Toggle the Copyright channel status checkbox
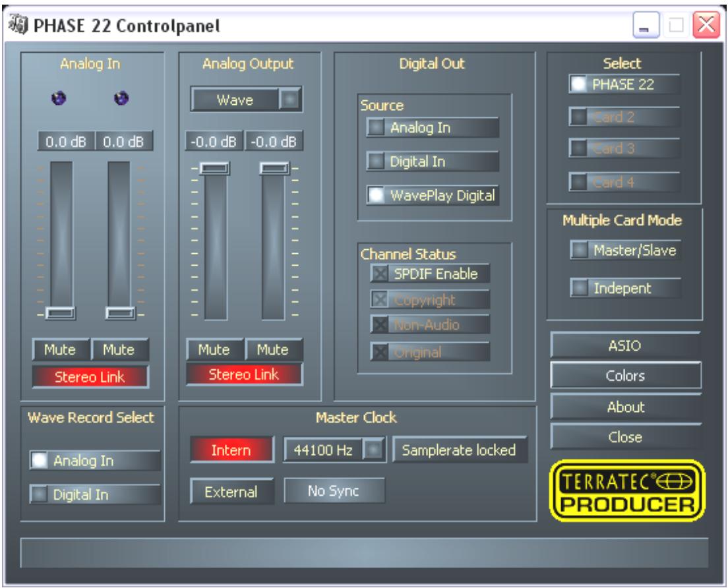This screenshot has height=588, width=728. pyautogui.click(x=430, y=299)
